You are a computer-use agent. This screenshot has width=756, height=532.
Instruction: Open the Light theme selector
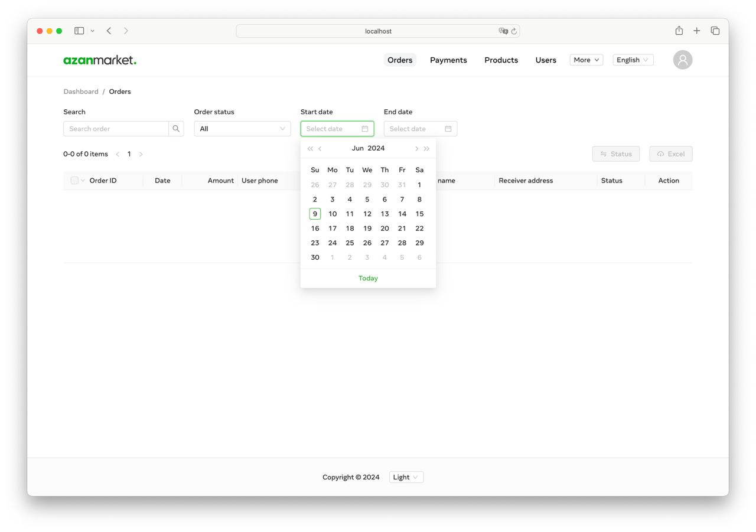tap(406, 476)
